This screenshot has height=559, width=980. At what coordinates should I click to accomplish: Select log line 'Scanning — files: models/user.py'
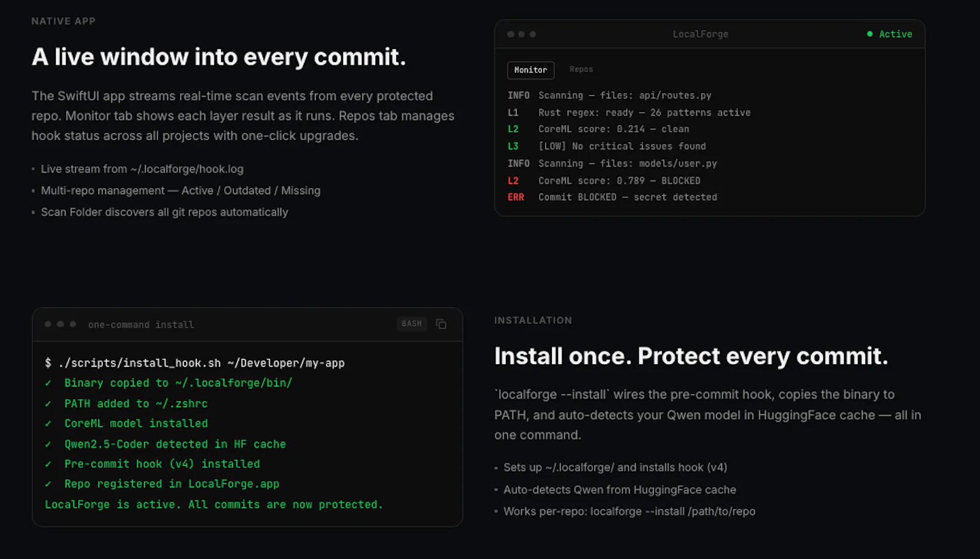pyautogui.click(x=628, y=163)
